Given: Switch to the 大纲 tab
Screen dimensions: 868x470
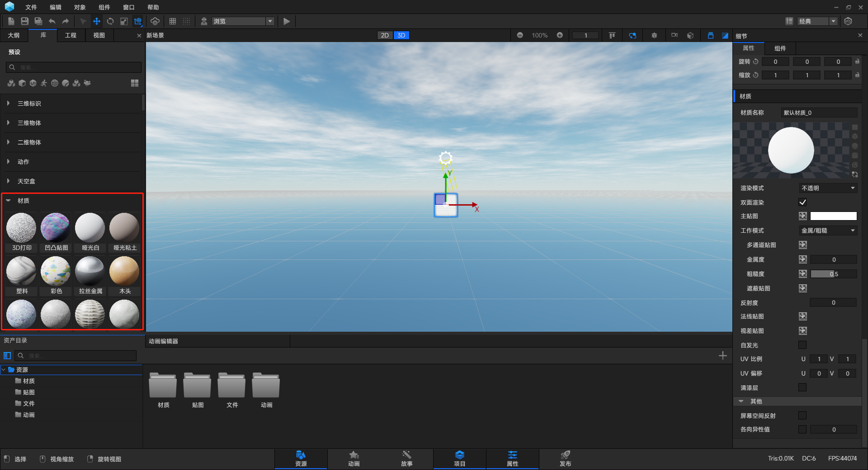Looking at the screenshot, I should pos(14,35).
